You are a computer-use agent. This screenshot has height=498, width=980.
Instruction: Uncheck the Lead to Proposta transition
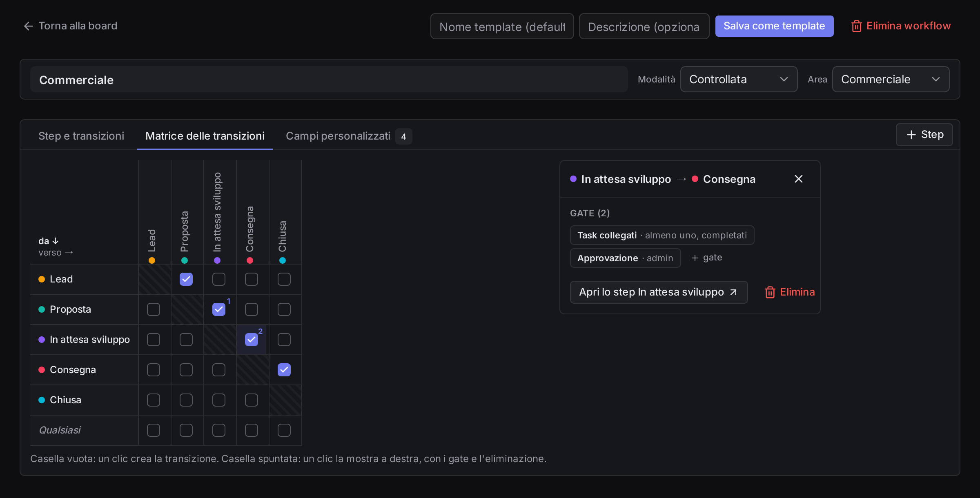[x=186, y=279]
